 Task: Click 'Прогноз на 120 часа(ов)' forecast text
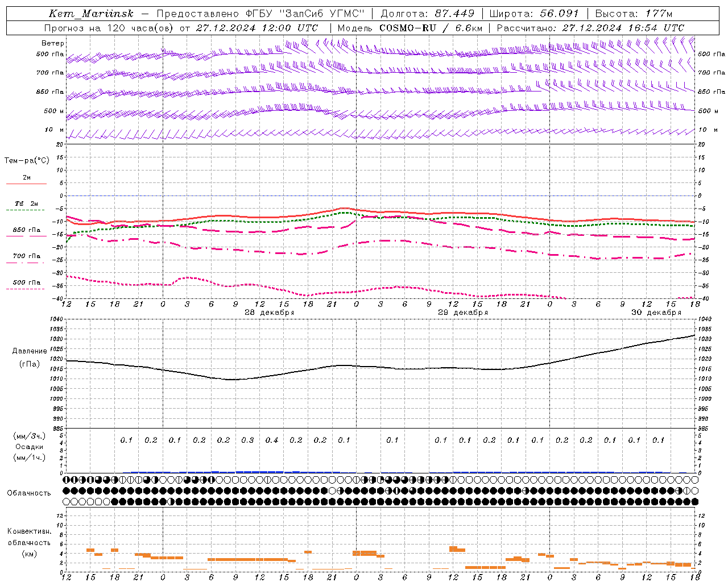click(x=109, y=28)
